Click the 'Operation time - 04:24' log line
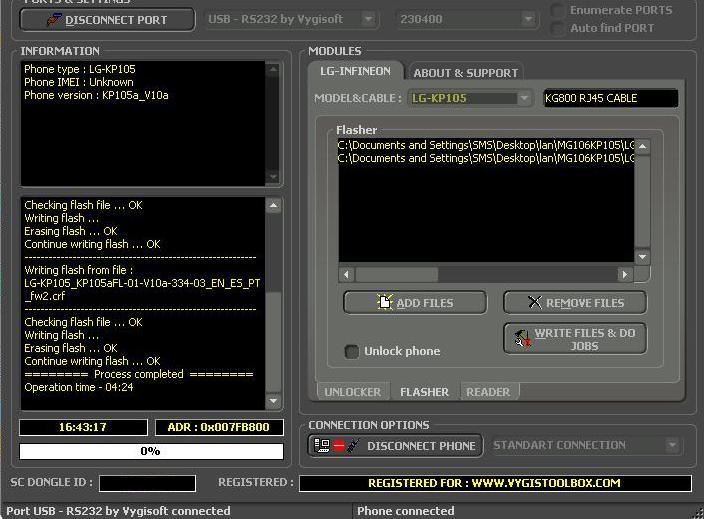This screenshot has height=519, width=704. 79,387
